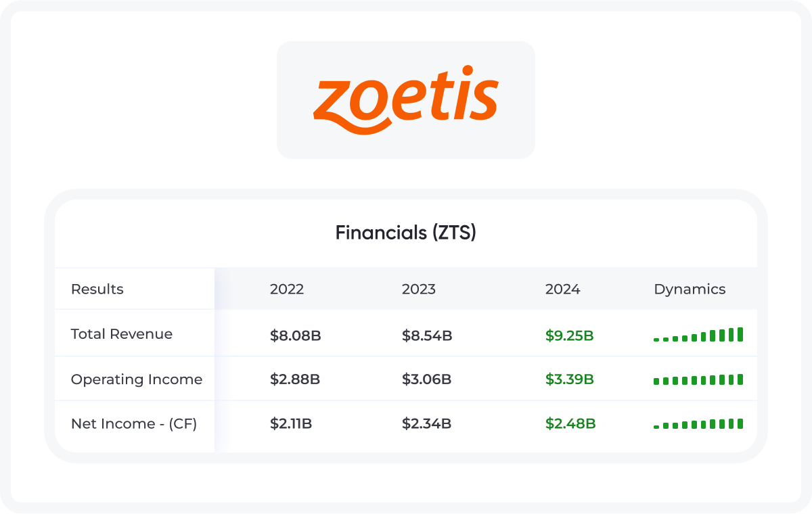
Task: Click the green 2024 net income $2.48B
Action: click(x=570, y=424)
